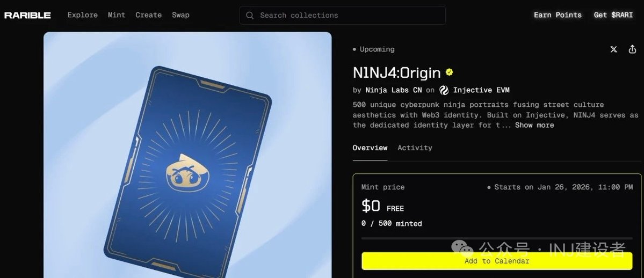Image resolution: width=644 pixels, height=278 pixels.
Task: Click the ninja emblem on the card
Action: click(x=187, y=172)
